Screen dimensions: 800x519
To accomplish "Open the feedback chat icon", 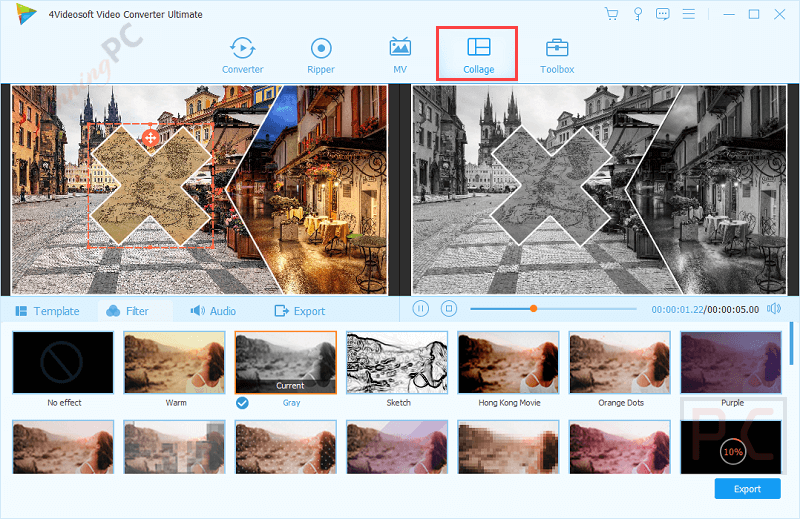I will coord(663,14).
